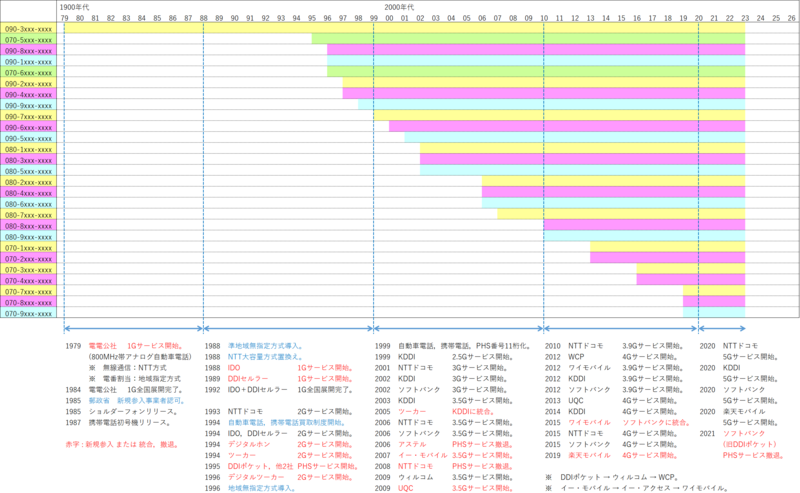The height and width of the screenshot is (493, 800).
Task: Click the 2006 red entry アステル
Action: (412, 445)
